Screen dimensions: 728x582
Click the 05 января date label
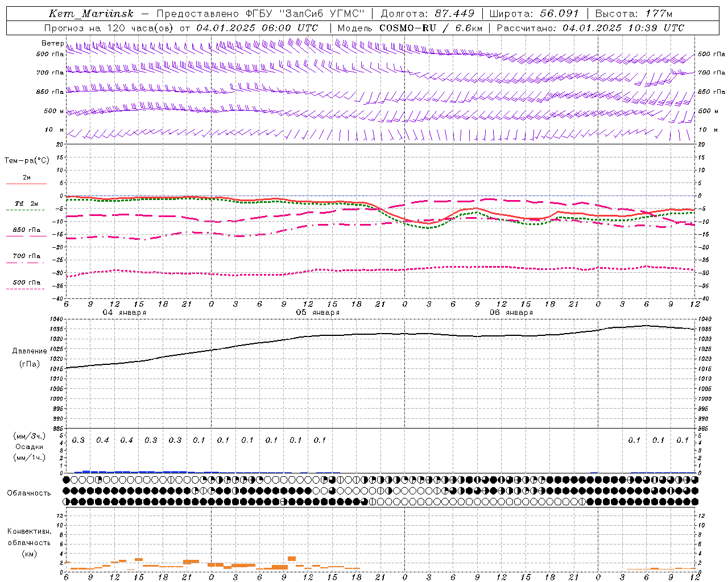coord(317,313)
